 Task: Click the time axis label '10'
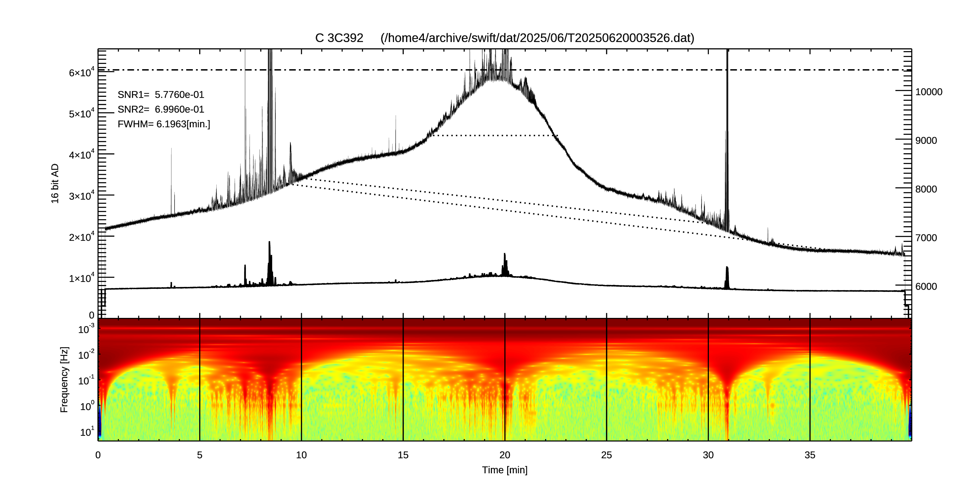coord(301,455)
